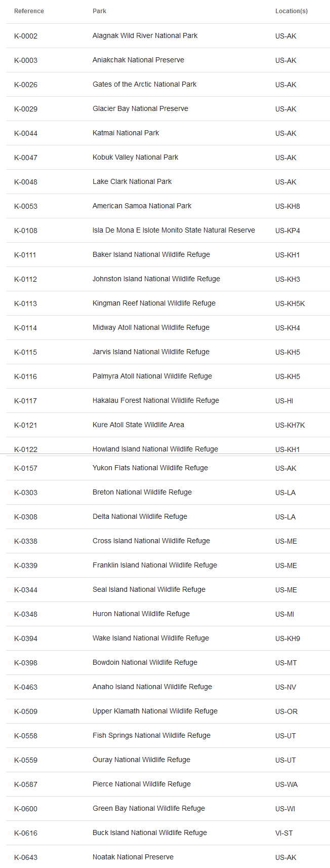330x868 pixels.
Task: Click reference K-0044
Action: click(x=26, y=133)
